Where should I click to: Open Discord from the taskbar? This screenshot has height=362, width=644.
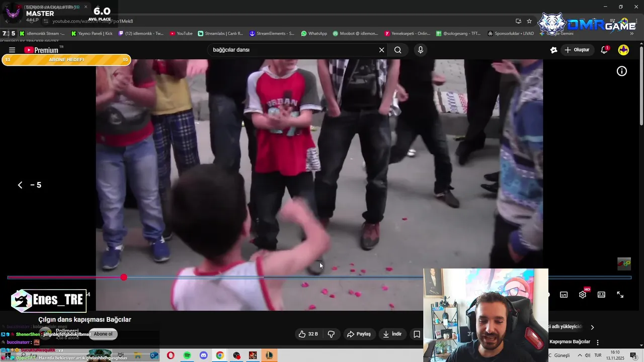[203, 355]
